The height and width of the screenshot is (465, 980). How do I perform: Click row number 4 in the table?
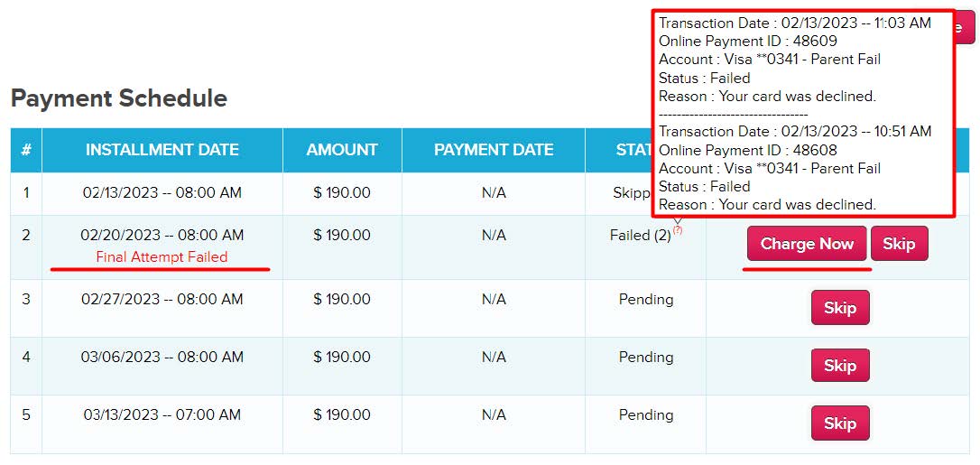click(x=26, y=357)
